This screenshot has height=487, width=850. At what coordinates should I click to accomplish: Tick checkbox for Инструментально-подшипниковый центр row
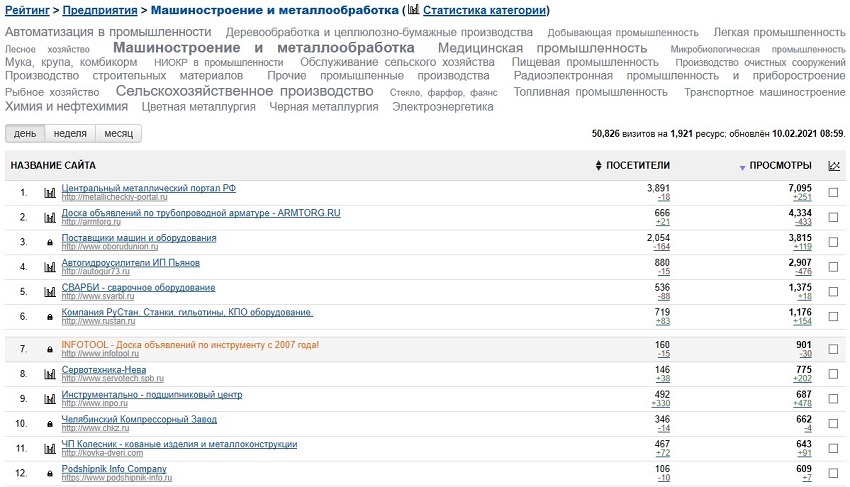(x=833, y=399)
